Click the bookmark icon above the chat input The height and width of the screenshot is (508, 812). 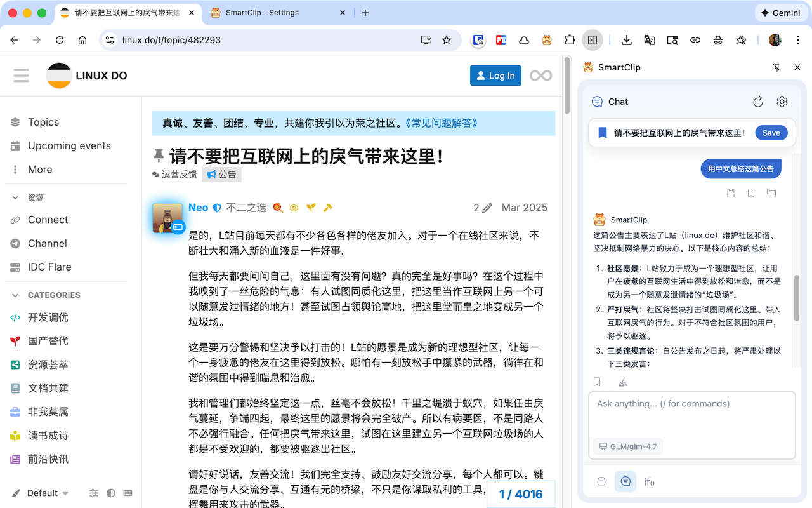click(x=597, y=382)
